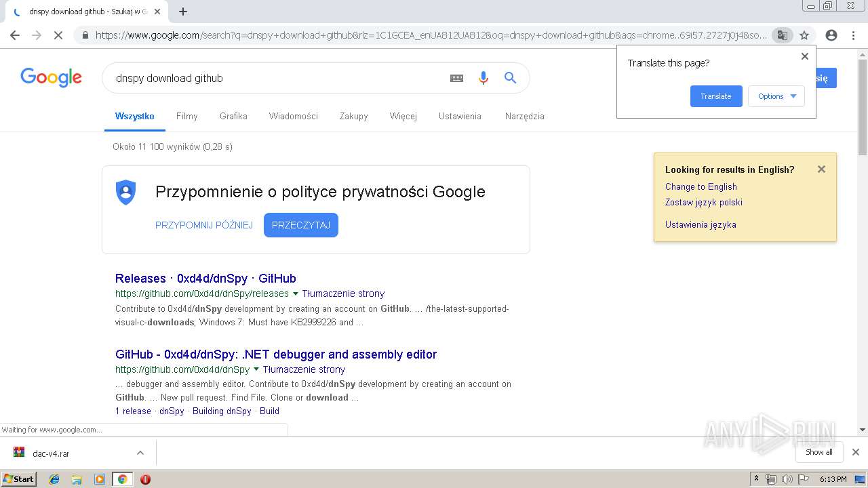Stop loading the page with the X button
The width and height of the screenshot is (868, 488).
point(58,35)
